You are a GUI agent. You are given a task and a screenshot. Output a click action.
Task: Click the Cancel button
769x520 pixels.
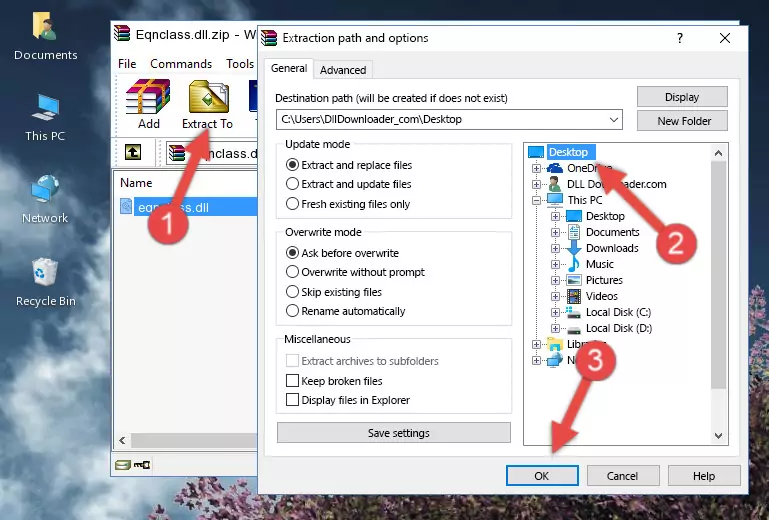[623, 476]
